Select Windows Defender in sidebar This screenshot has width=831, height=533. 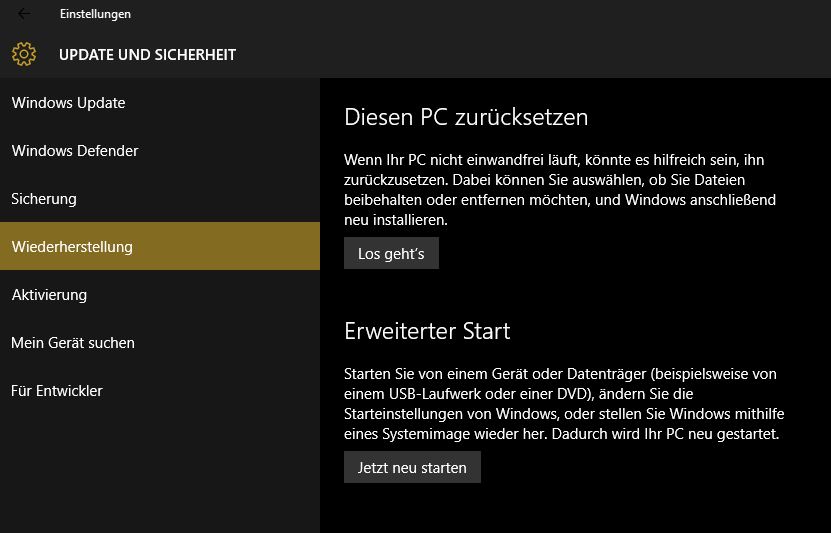(x=160, y=150)
